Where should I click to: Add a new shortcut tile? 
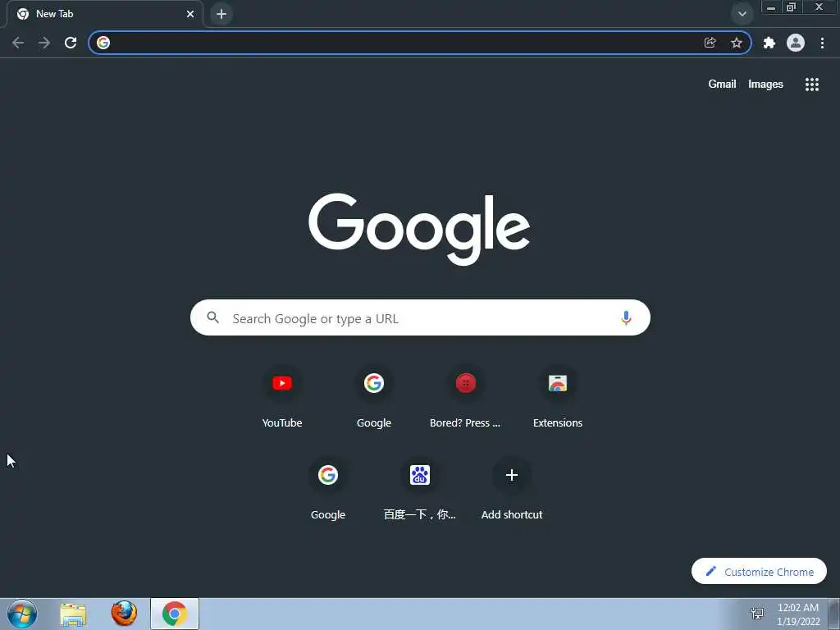(x=512, y=489)
